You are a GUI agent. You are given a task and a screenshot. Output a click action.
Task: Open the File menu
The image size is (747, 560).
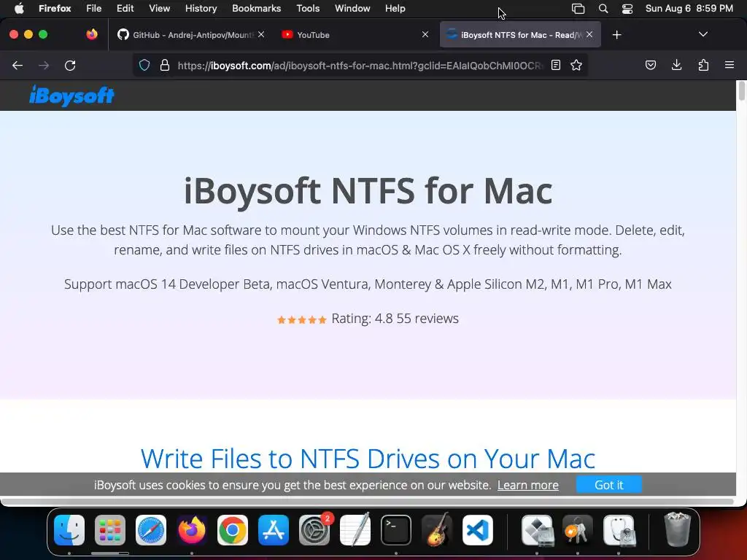pyautogui.click(x=93, y=8)
